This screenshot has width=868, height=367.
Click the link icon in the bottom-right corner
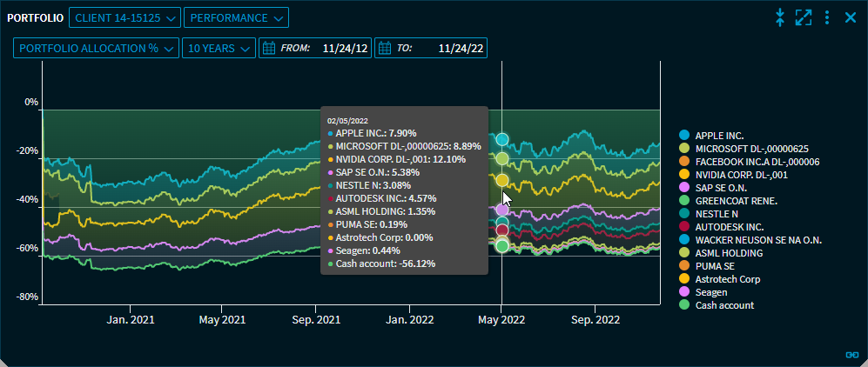pos(851,354)
